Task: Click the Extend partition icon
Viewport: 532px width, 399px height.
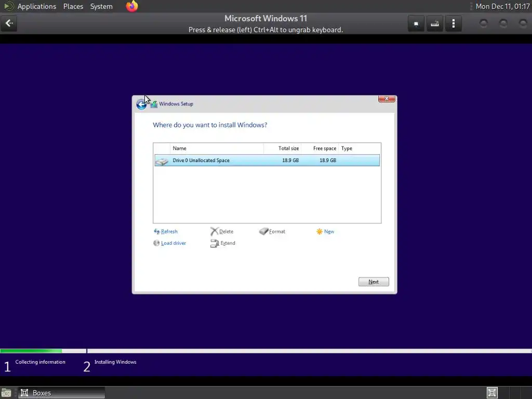Action: click(215, 243)
